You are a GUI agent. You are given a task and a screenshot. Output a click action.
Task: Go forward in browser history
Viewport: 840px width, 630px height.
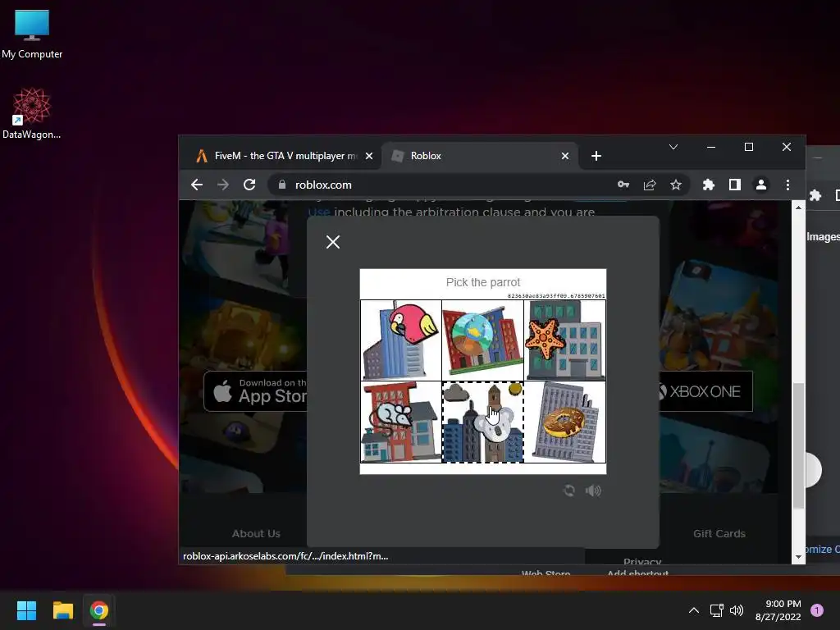pos(223,185)
